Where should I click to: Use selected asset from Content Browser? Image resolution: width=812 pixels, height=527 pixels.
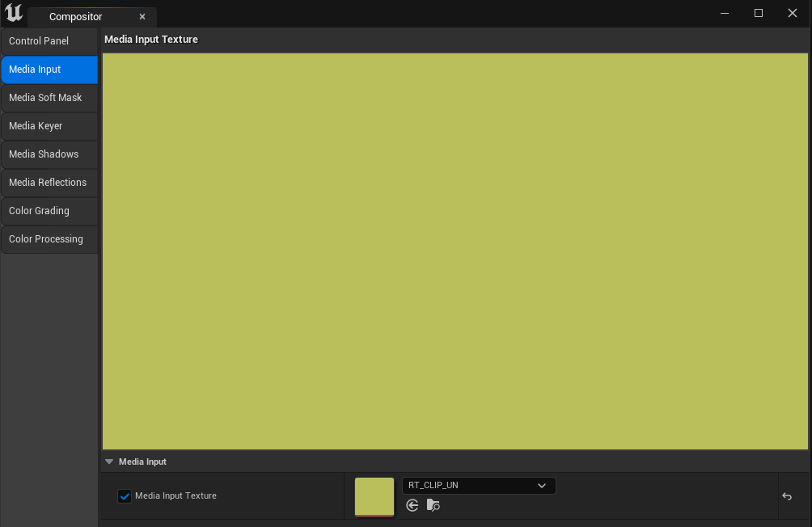pyautogui.click(x=412, y=505)
